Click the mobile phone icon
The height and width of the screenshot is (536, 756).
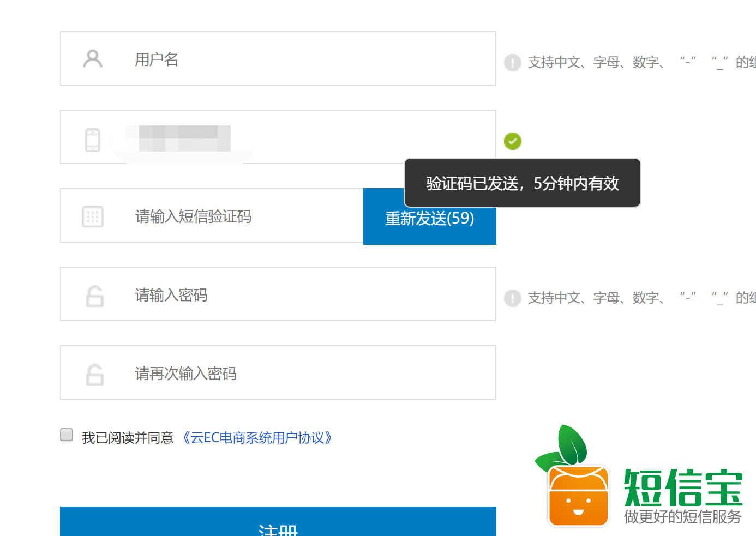tap(93, 140)
